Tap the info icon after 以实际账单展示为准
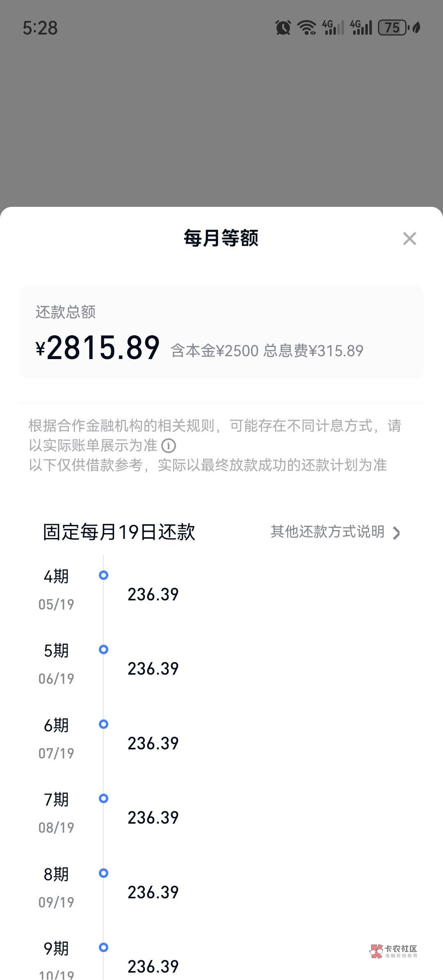This screenshot has width=443, height=980. click(169, 446)
